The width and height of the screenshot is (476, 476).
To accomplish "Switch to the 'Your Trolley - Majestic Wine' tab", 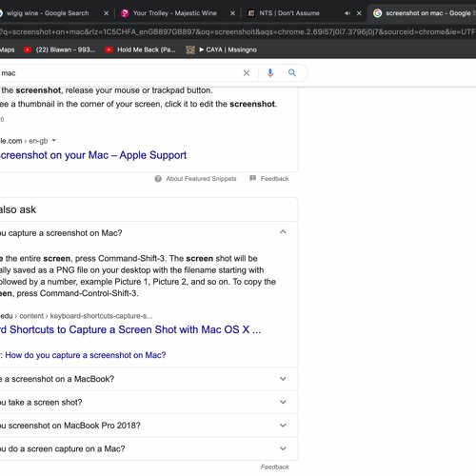I will (175, 13).
